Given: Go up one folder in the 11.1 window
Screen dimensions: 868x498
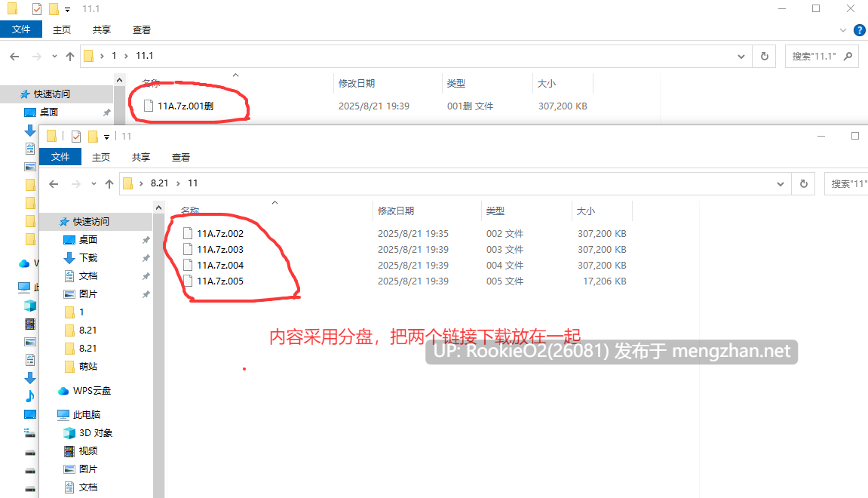Looking at the screenshot, I should [x=69, y=56].
